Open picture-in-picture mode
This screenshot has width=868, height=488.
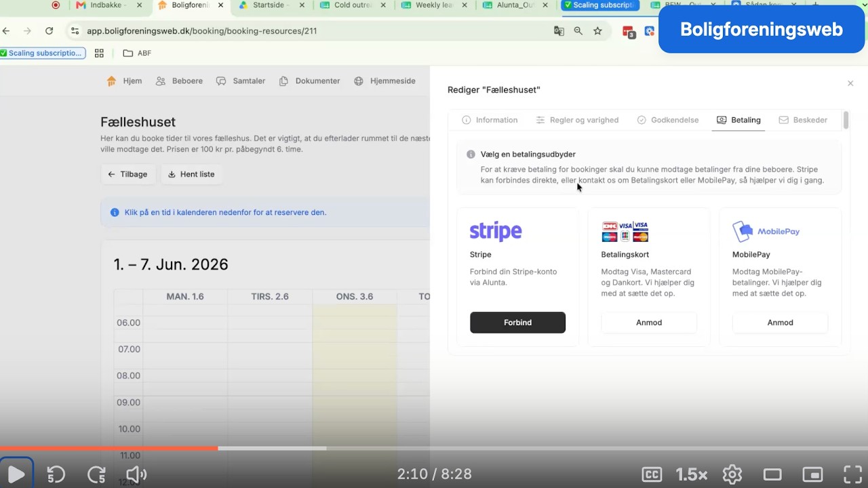(x=812, y=474)
